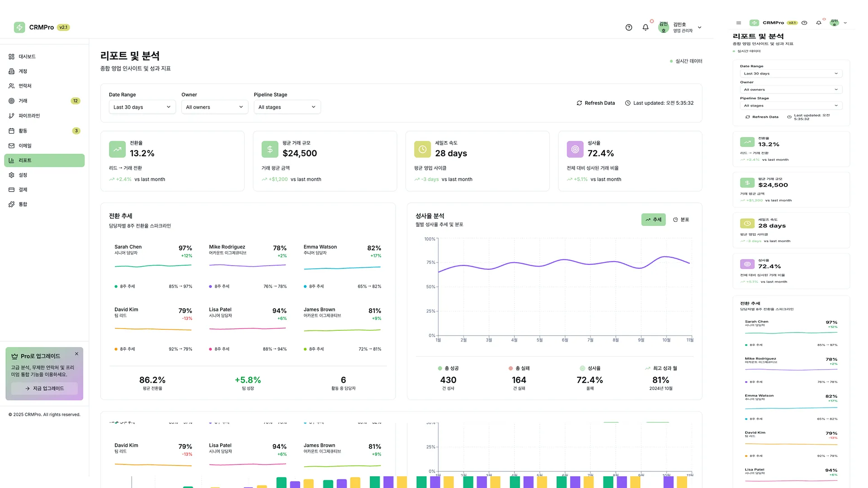The width and height of the screenshot is (868, 488).
Task: Click the purple 성사율 trend line in chart
Action: pos(564,263)
